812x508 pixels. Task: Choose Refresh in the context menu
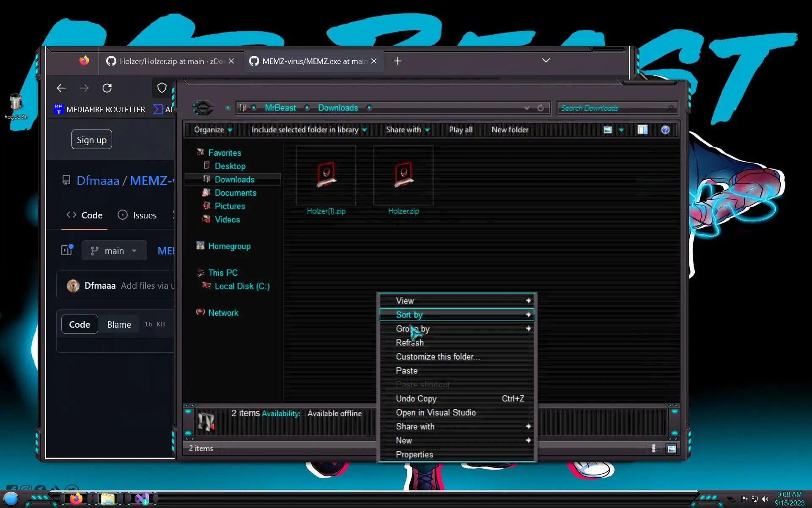[409, 342]
